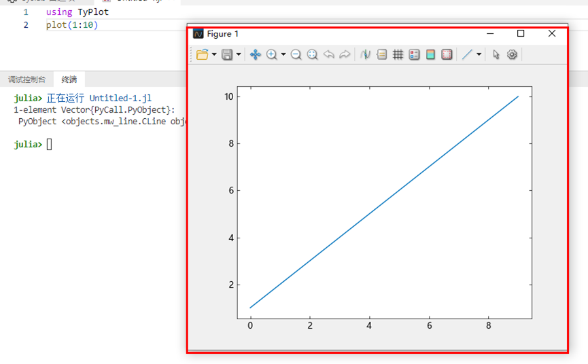Undo the last view change
588x364 pixels.
[x=328, y=55]
